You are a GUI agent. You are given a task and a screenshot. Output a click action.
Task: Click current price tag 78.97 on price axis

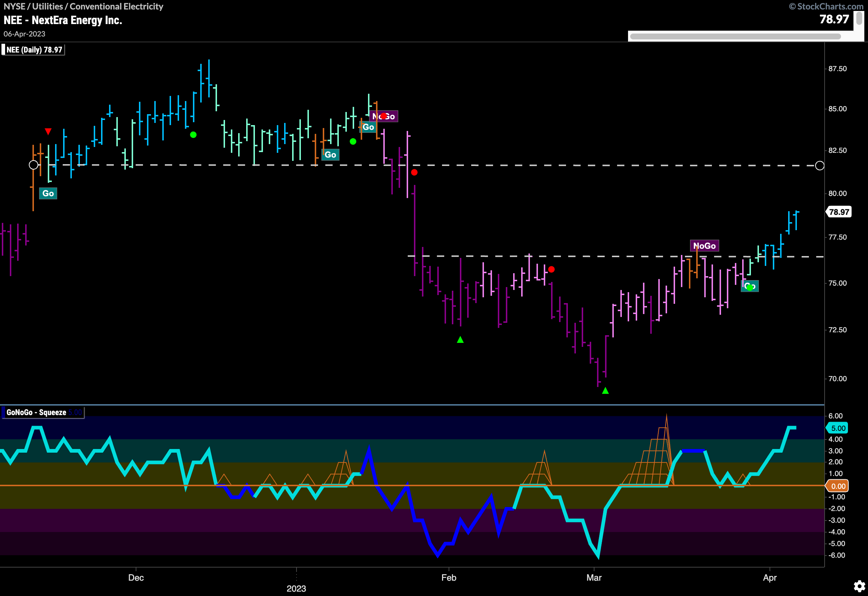[839, 212]
